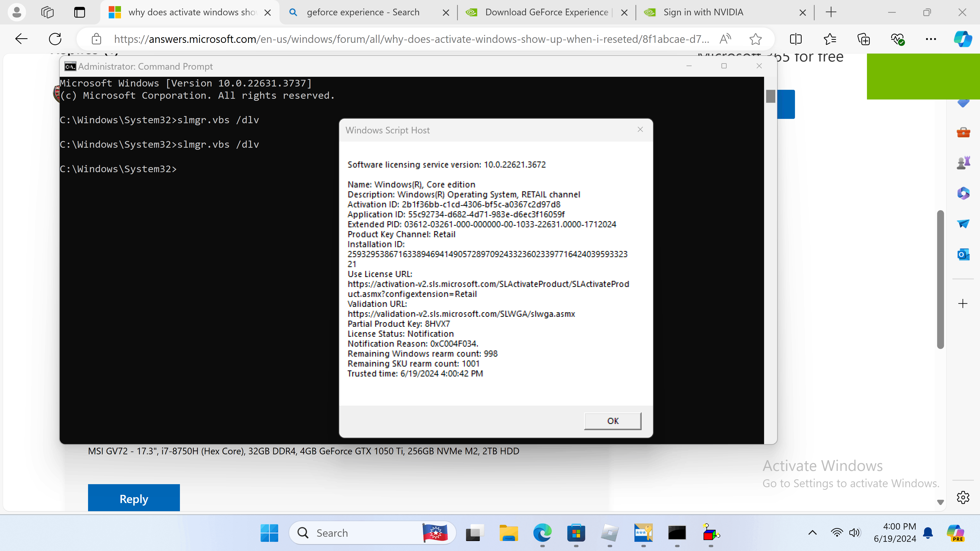
Task: Click OK in Windows Script Host dialog
Action: (x=612, y=421)
